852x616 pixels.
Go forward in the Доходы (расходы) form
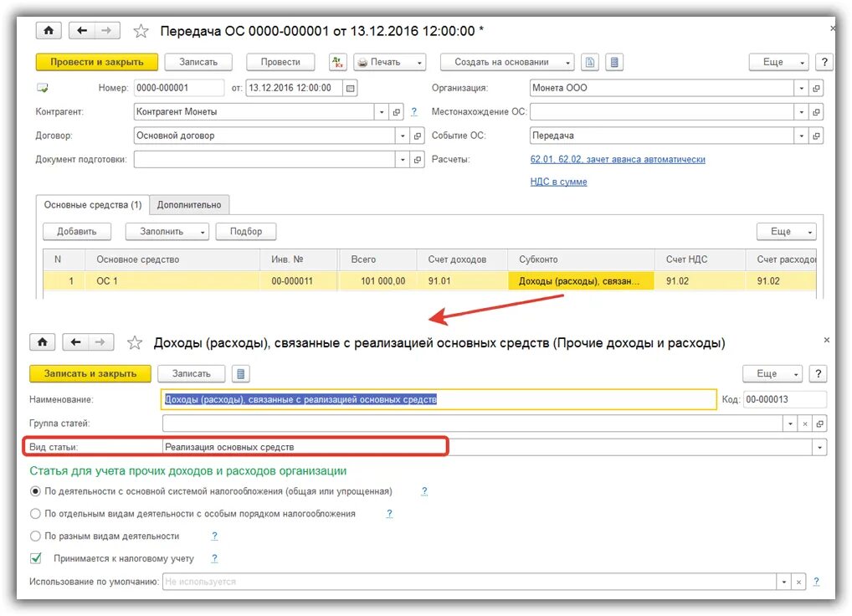100,342
